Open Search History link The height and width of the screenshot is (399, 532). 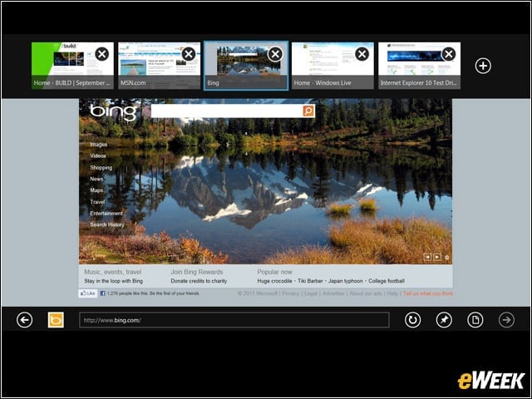(x=107, y=224)
